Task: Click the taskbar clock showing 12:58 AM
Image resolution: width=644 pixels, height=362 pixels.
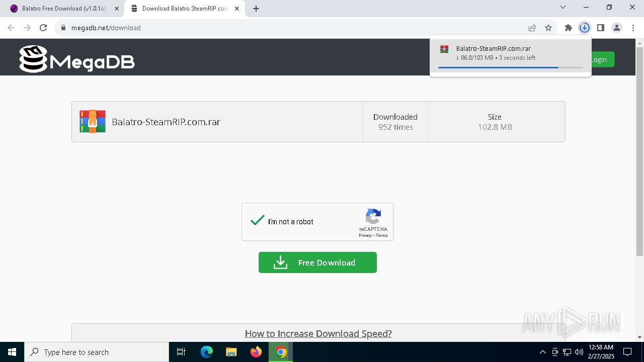Action: pos(601,352)
